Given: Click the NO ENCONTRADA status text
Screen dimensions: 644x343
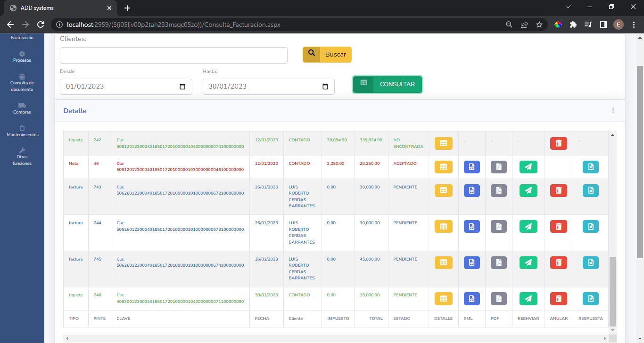Looking at the screenshot, I should click(408, 143).
